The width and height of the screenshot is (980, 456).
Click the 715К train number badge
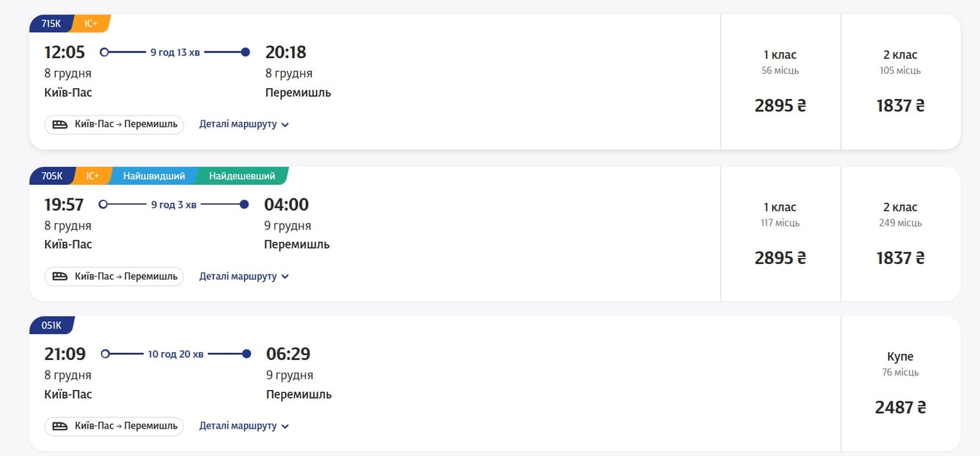51,24
